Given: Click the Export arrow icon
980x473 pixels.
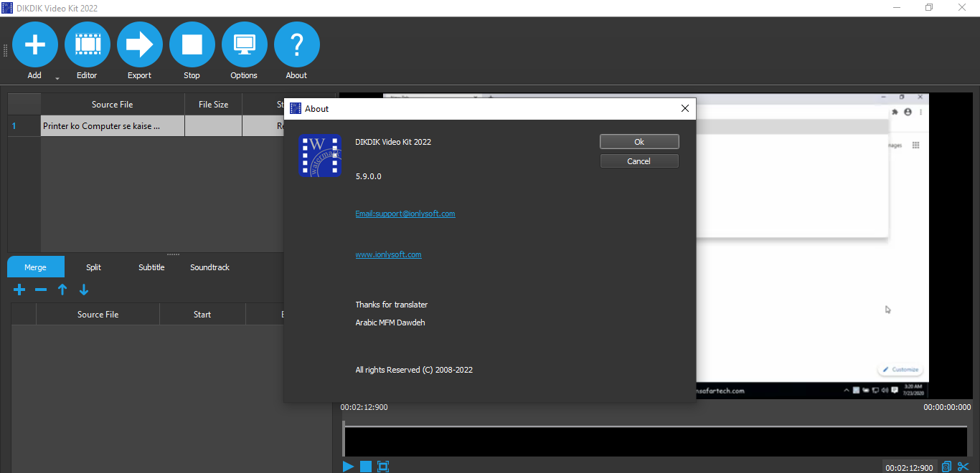Looking at the screenshot, I should [x=140, y=44].
